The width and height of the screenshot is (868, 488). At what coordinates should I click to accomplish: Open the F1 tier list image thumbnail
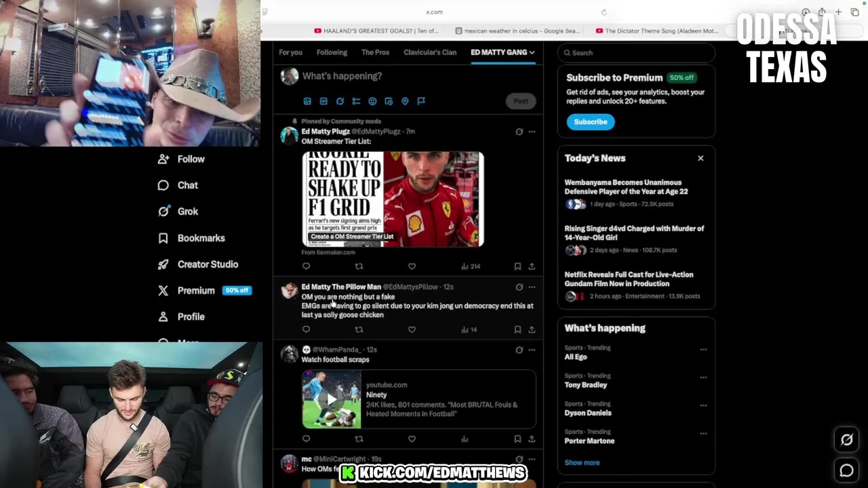point(393,199)
